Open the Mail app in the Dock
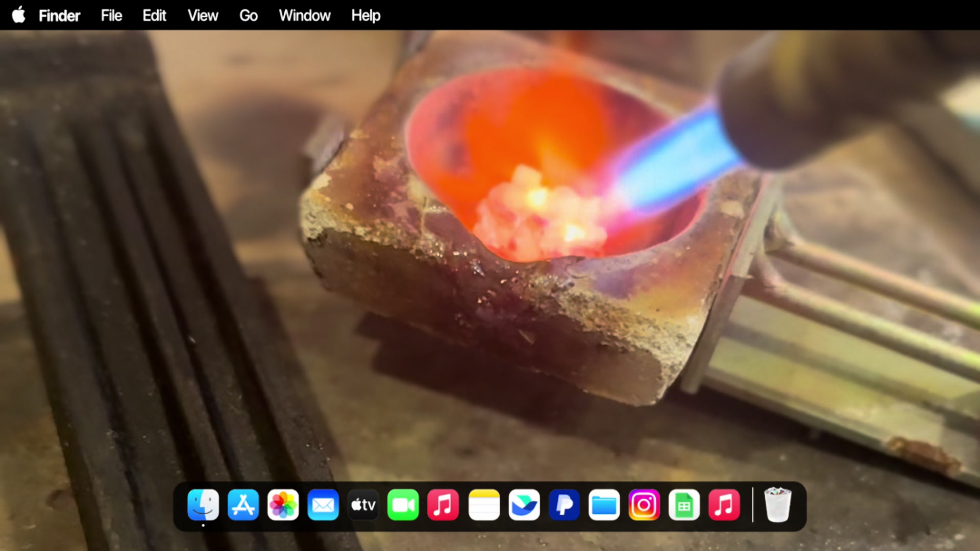Viewport: 980px width, 551px height. click(323, 505)
